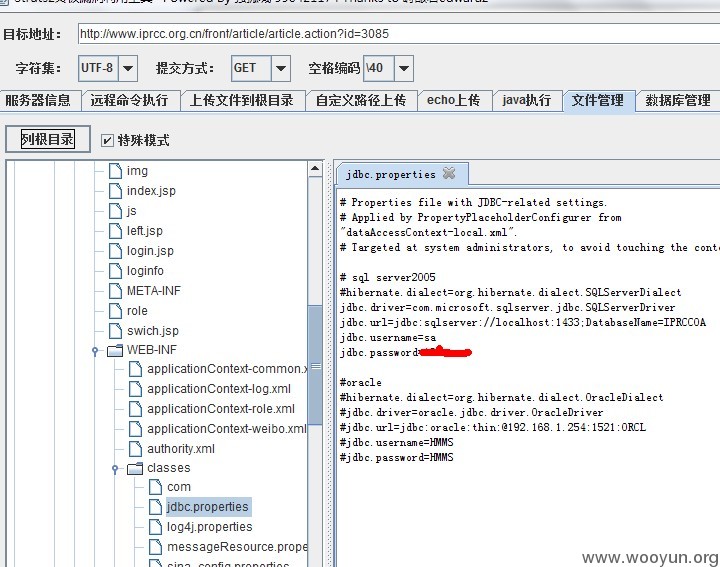Viewport: 720px width, 567px height.
Task: Click icon of authority.xml
Action: point(135,449)
